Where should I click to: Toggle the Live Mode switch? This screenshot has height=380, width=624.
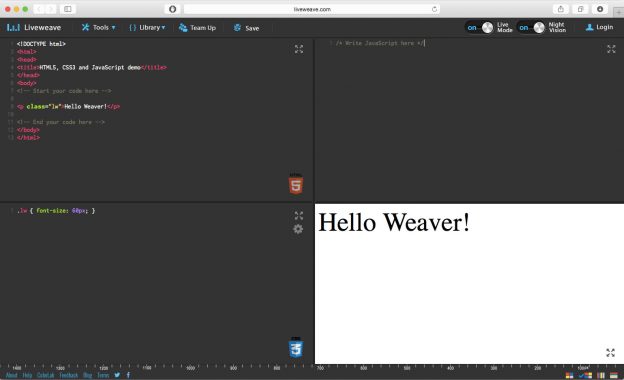pyautogui.click(x=479, y=27)
